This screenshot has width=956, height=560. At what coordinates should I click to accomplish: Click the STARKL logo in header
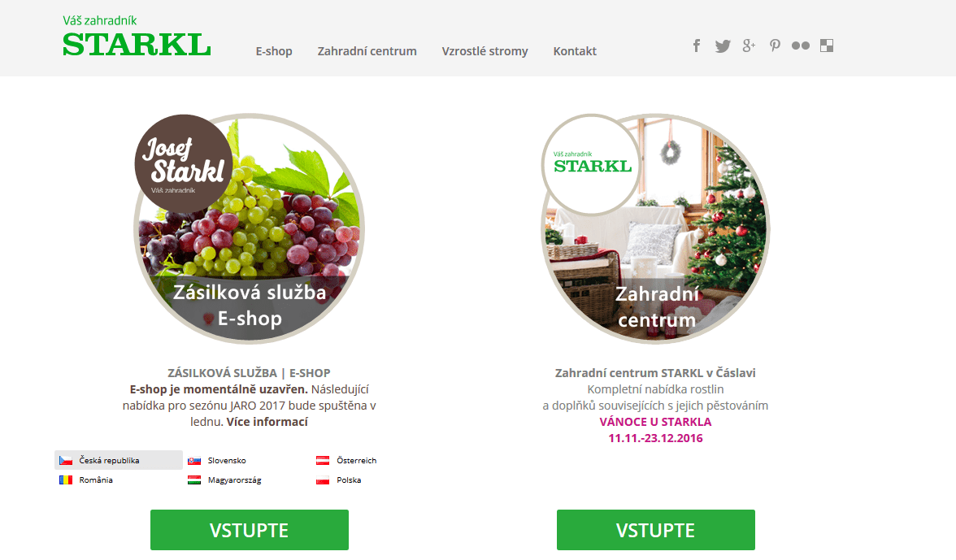pos(137,37)
